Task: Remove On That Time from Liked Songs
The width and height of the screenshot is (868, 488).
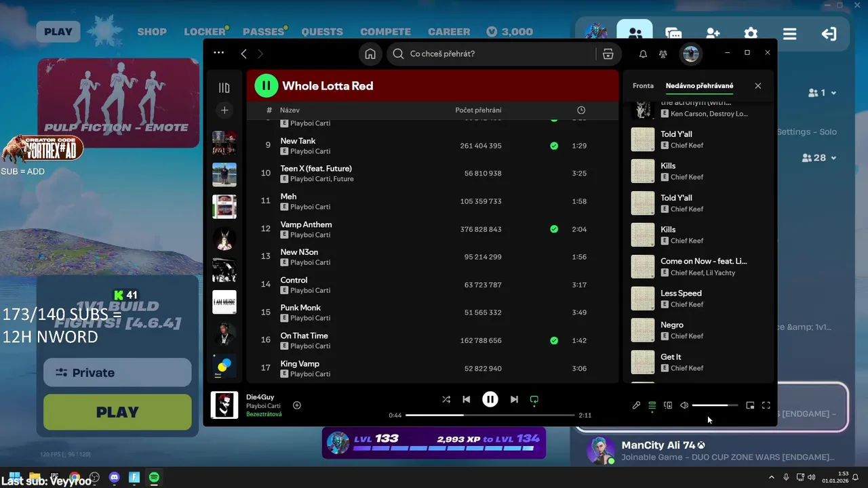Action: (554, 340)
